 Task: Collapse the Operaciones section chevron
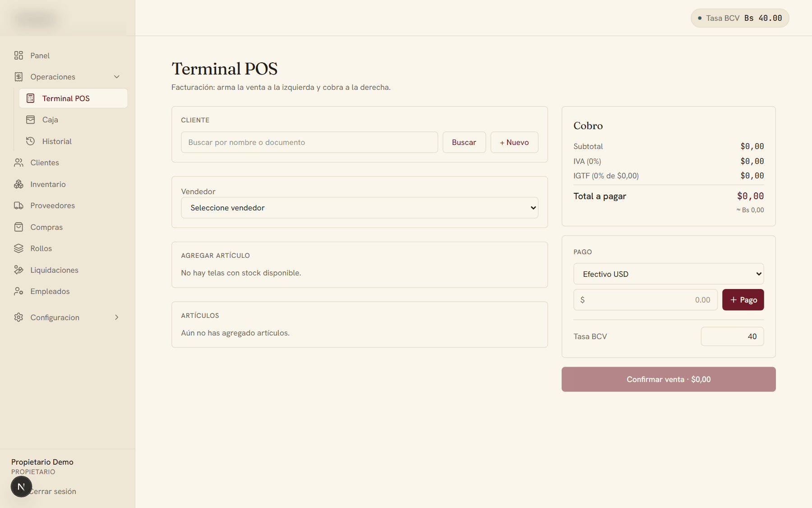click(117, 77)
